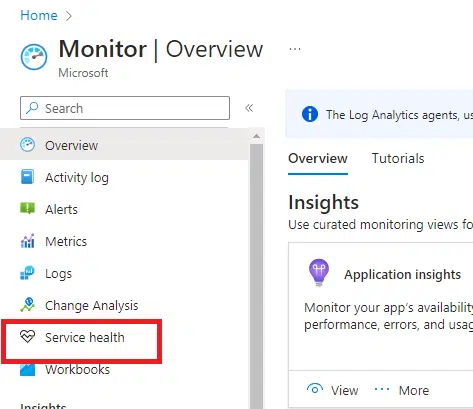Click the blue info icon in banner

[310, 114]
